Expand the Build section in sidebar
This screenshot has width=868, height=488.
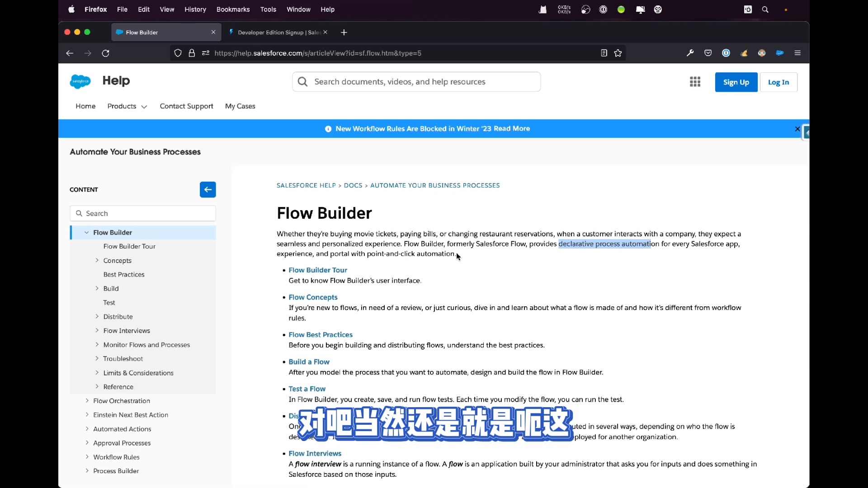click(97, 288)
